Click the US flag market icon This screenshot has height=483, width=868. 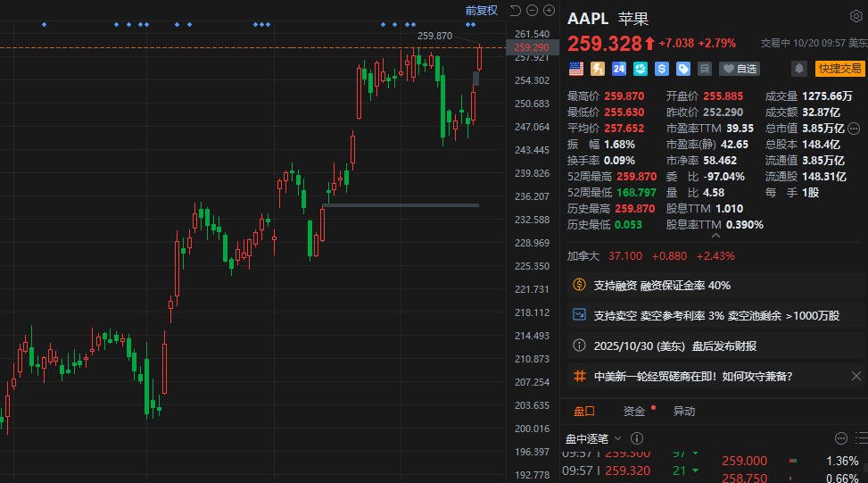pos(576,68)
